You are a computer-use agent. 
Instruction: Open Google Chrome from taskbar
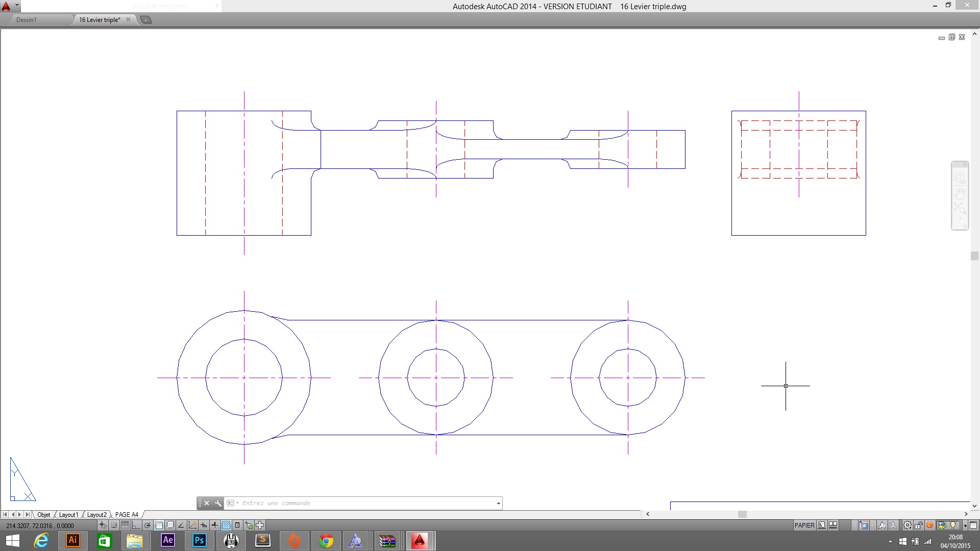[326, 541]
